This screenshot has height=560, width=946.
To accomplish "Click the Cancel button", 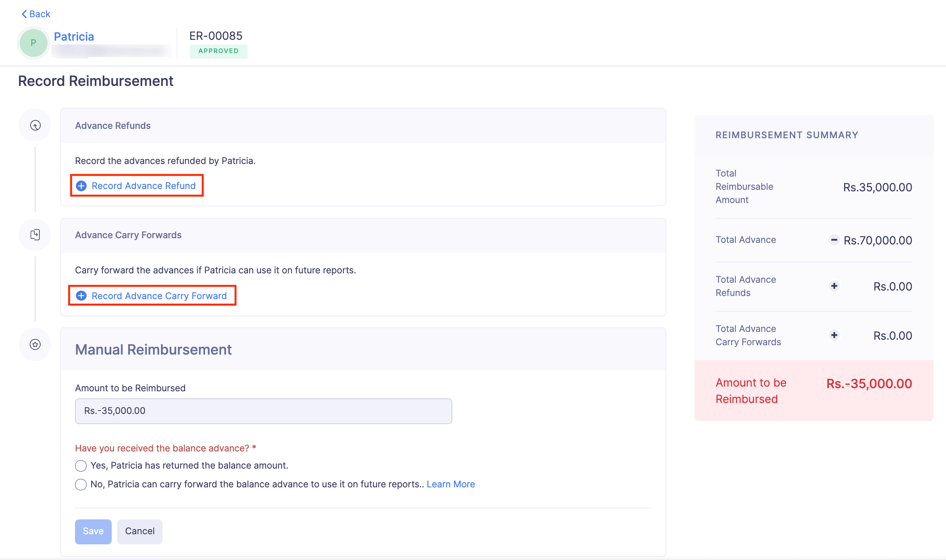I will 139,531.
